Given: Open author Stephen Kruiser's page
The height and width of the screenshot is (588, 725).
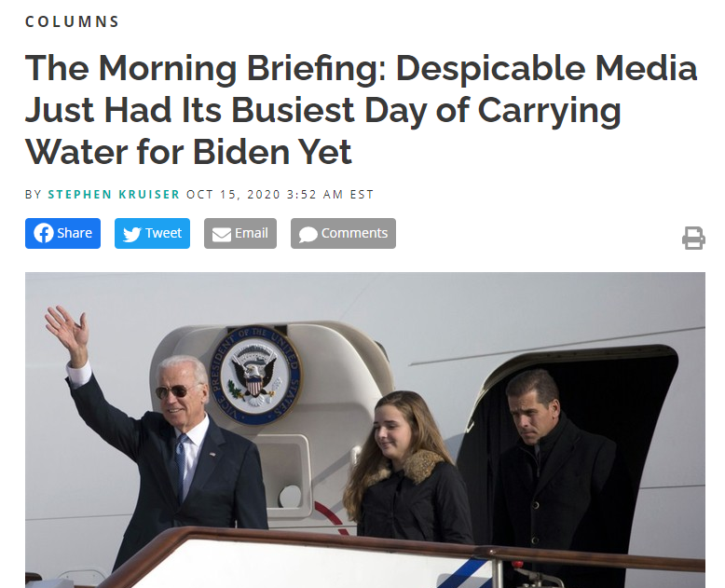Looking at the screenshot, I should tap(114, 194).
